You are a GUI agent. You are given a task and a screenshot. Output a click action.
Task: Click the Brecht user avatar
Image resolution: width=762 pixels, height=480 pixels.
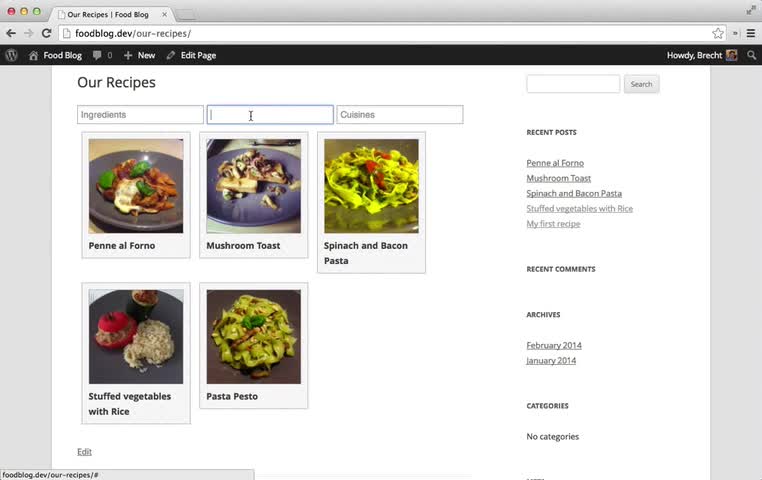pyautogui.click(x=731, y=55)
